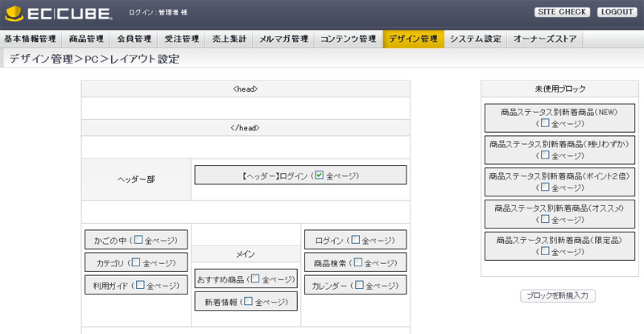The image size is (644, 334).
Task: Check 全ページ for 新着商品(オススメ) block
Action: coord(545,219)
